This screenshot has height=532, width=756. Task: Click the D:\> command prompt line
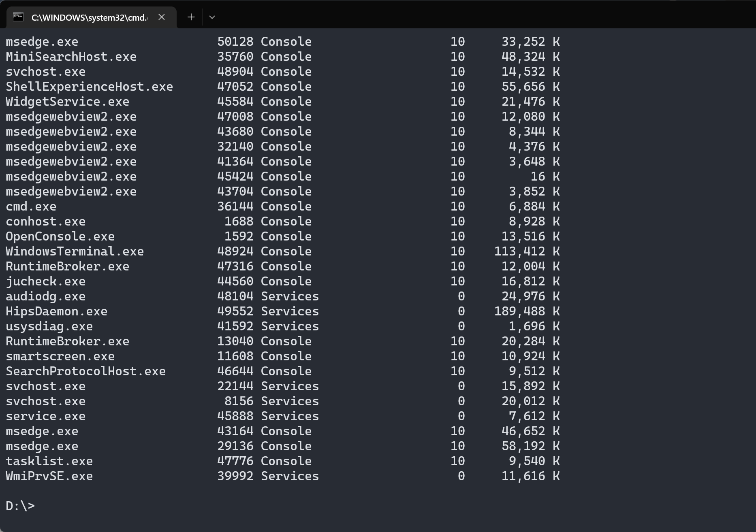click(20, 506)
